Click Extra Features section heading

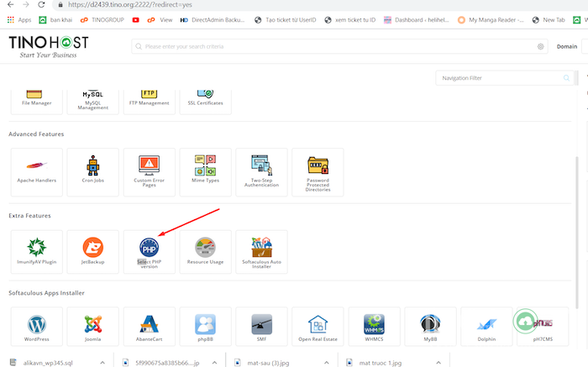29,216
